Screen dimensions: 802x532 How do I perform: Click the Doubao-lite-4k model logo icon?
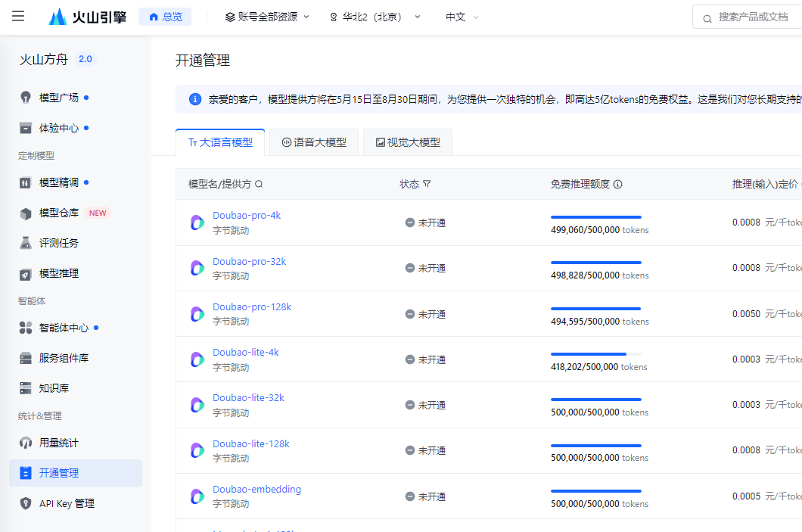tap(197, 359)
